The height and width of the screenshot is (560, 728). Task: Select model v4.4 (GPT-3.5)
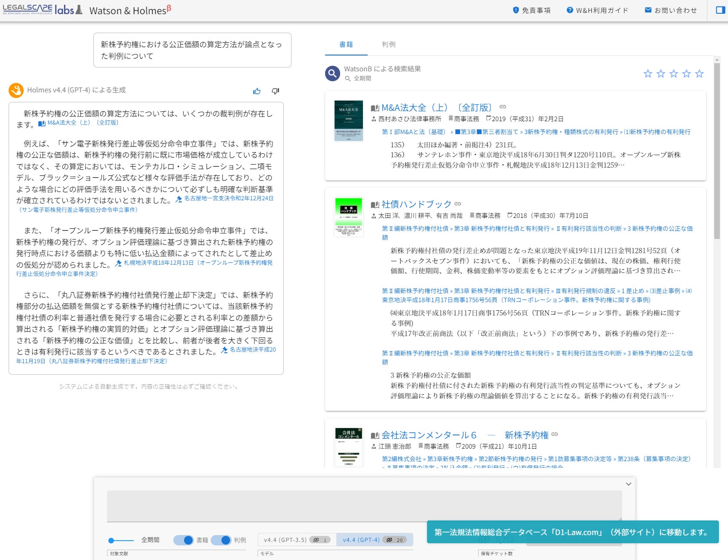click(297, 540)
